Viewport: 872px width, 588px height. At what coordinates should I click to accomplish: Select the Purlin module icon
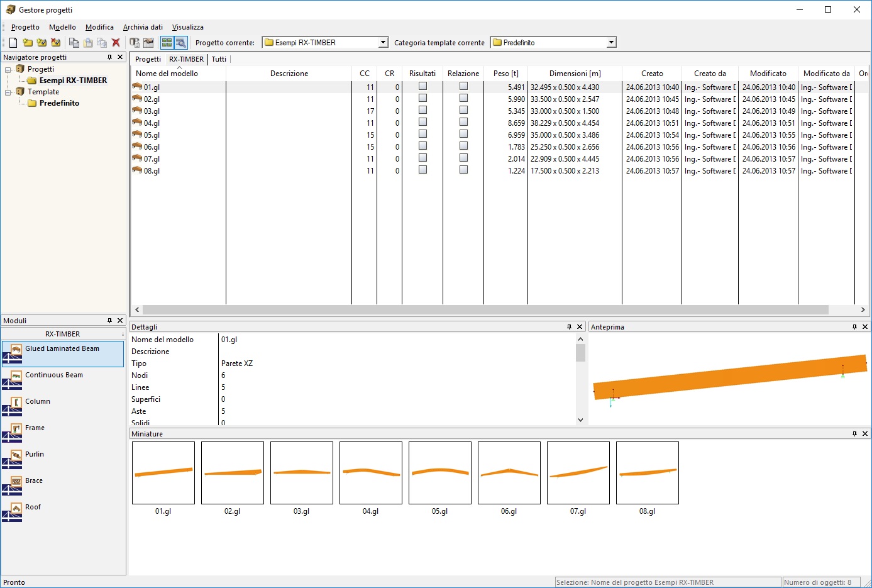pyautogui.click(x=16, y=455)
